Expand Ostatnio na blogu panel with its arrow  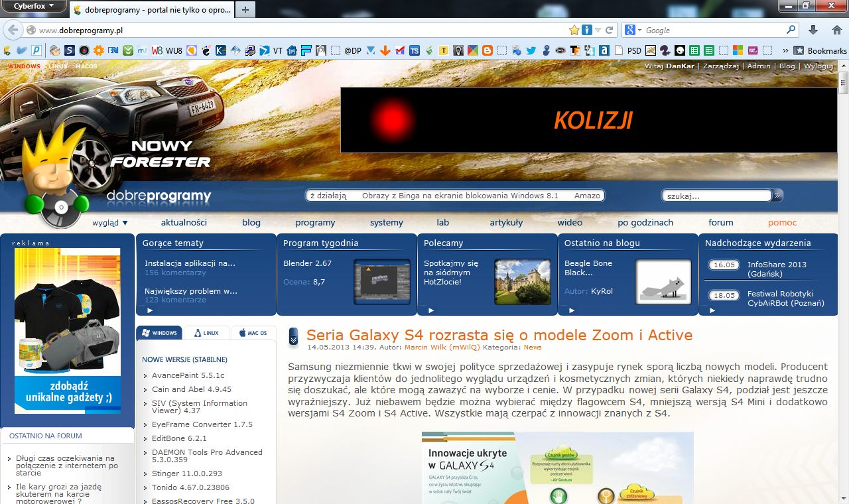pyautogui.click(x=572, y=310)
